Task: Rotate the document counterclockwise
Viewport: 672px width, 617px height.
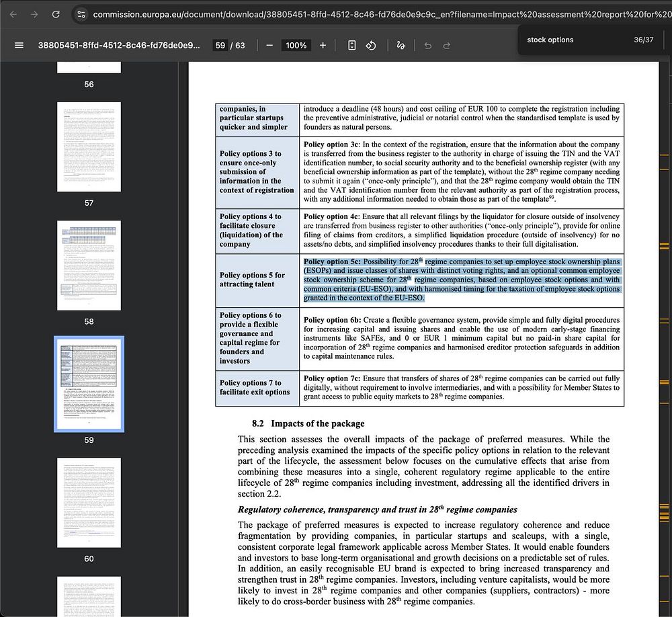Action: 371,45
